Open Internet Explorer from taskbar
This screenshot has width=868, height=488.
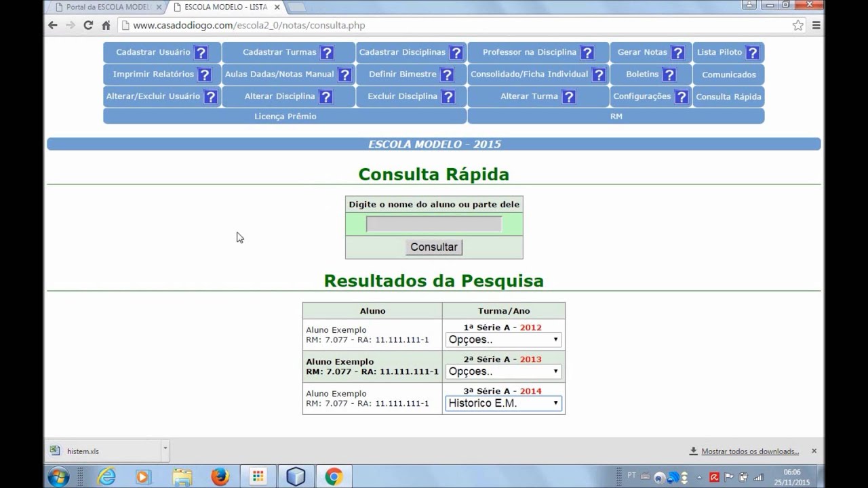pos(106,476)
